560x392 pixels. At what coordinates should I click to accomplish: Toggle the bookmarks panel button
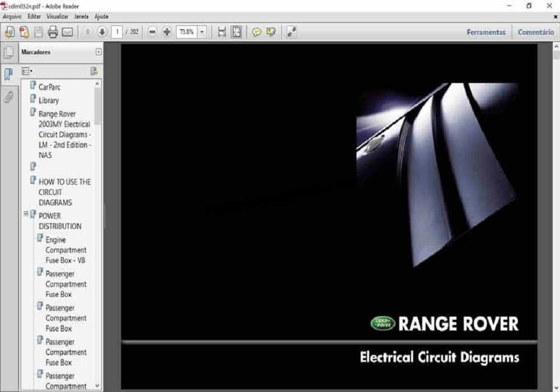(9, 74)
